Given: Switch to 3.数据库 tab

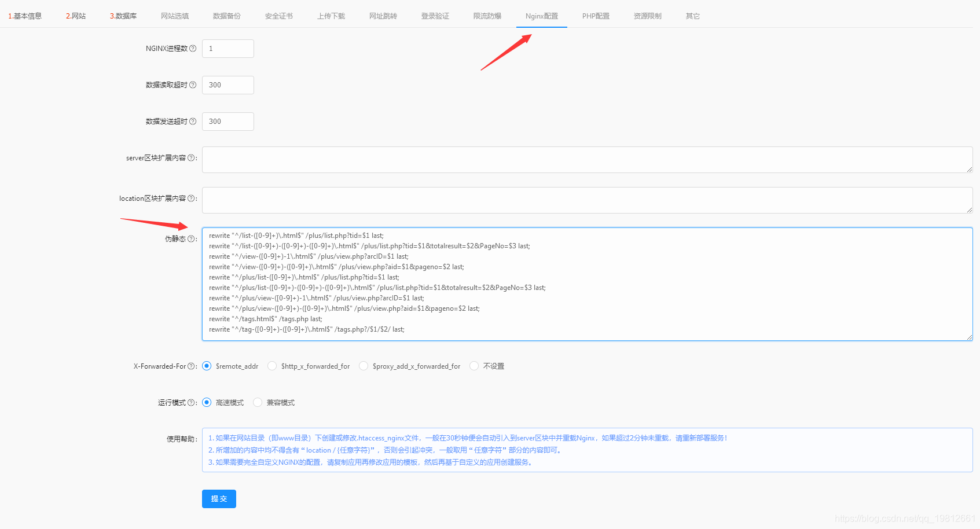Looking at the screenshot, I should click(x=123, y=16).
